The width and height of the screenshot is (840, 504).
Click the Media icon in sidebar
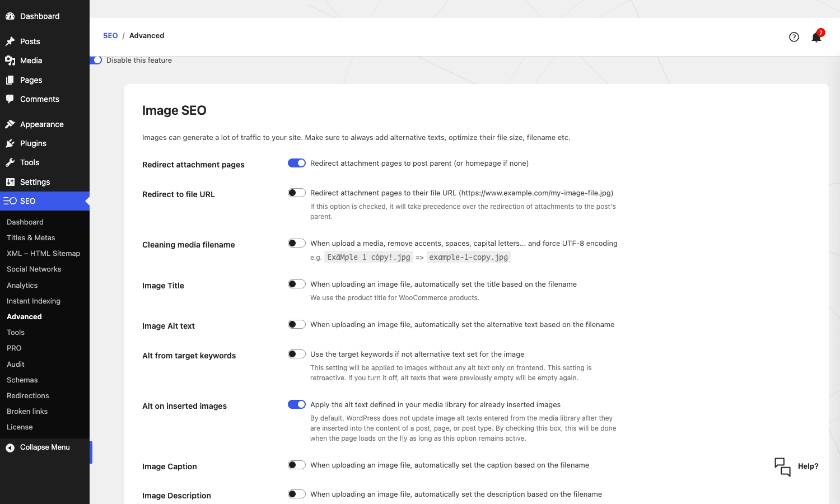click(x=10, y=60)
